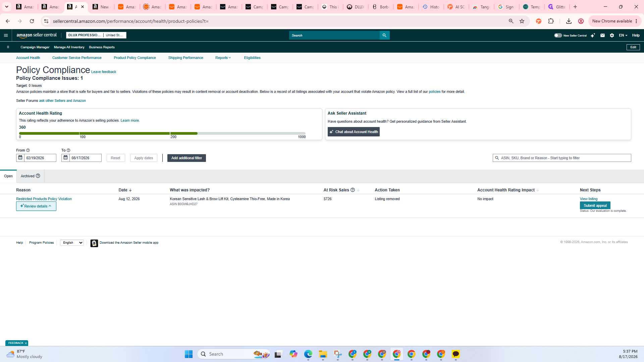Open Campaign Manager shortcut
The height and width of the screenshot is (362, 644).
pyautogui.click(x=35, y=47)
